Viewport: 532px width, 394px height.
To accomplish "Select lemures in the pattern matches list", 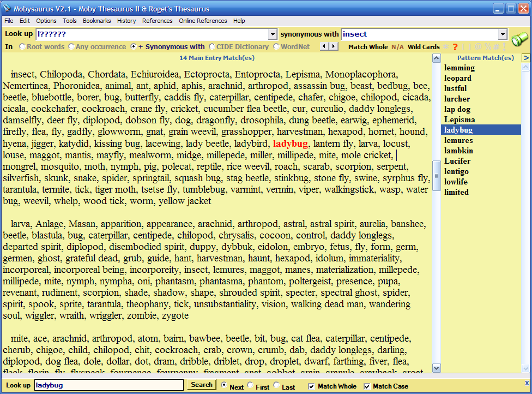I will (x=458, y=140).
